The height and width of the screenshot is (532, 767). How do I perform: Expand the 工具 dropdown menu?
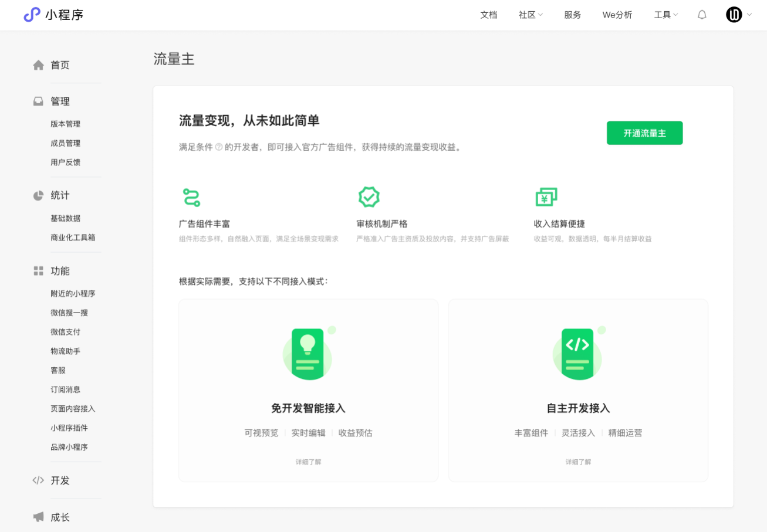[666, 15]
